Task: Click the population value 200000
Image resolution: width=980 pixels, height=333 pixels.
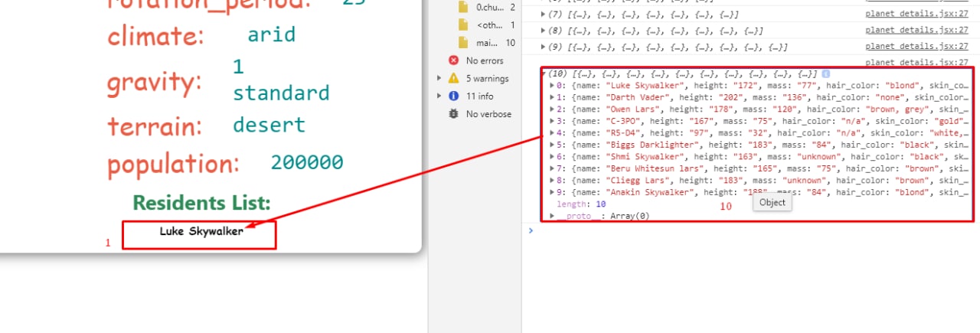Action: coord(307,162)
